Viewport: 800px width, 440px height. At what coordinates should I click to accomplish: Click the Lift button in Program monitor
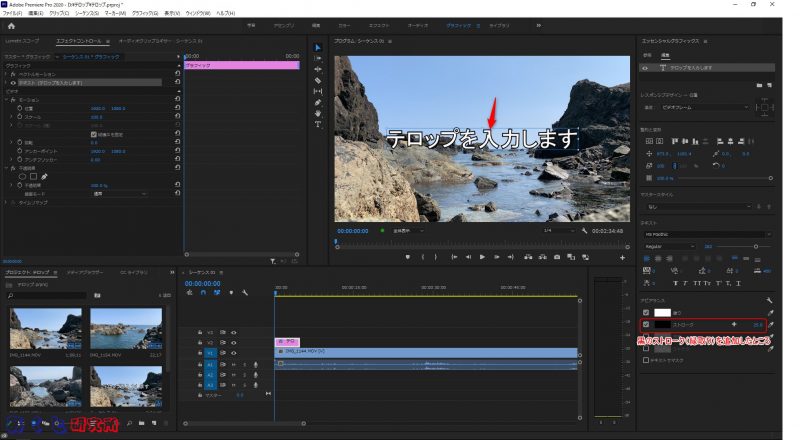pos(528,257)
